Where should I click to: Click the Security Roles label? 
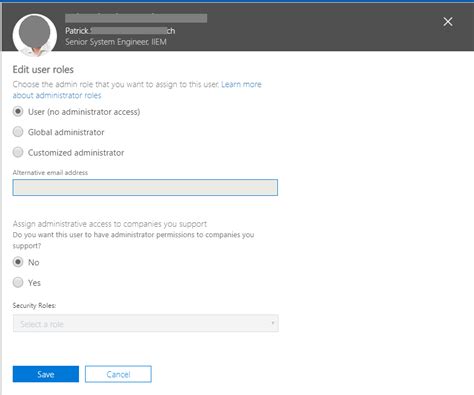point(34,305)
